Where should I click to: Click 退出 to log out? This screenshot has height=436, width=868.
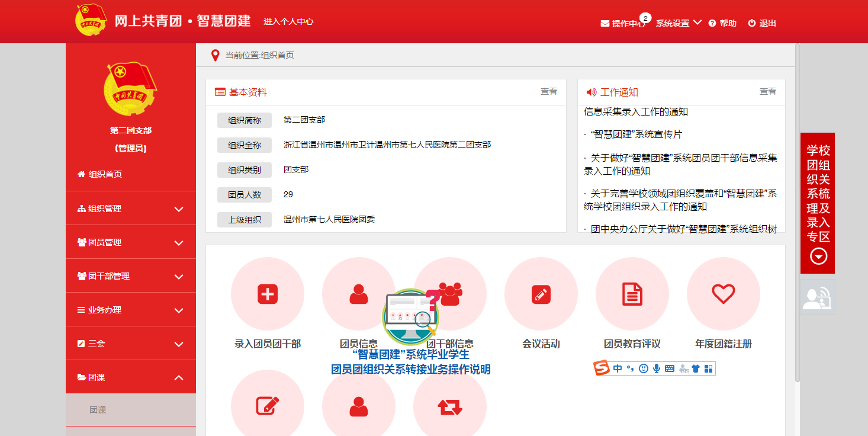763,23
